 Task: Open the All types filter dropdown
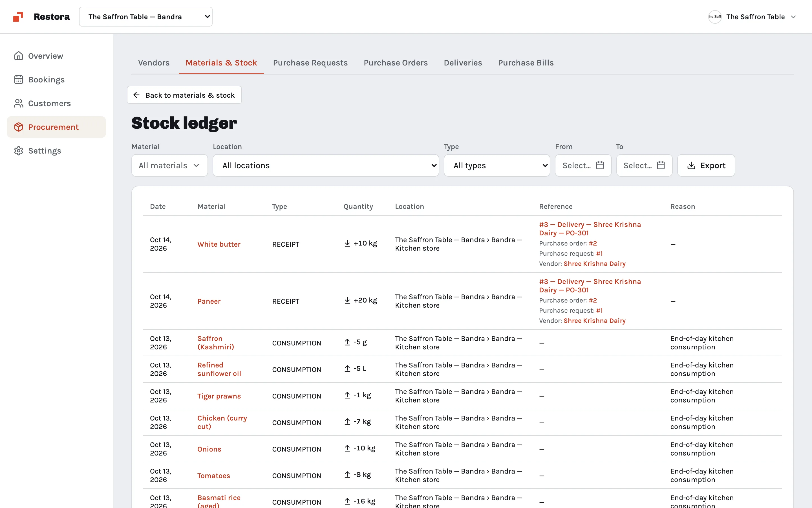pyautogui.click(x=497, y=165)
